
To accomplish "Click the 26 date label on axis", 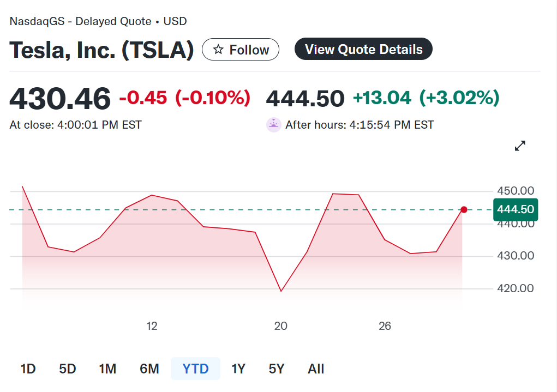I will click(385, 326).
